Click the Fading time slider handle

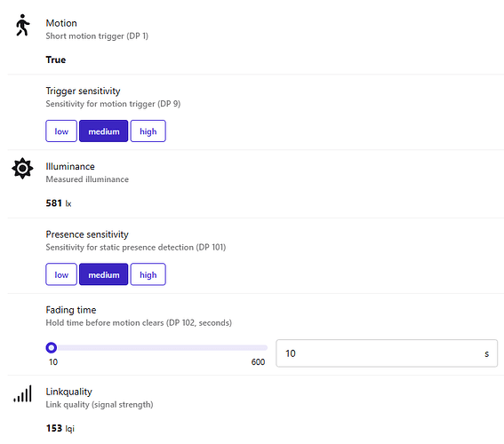tap(51, 348)
